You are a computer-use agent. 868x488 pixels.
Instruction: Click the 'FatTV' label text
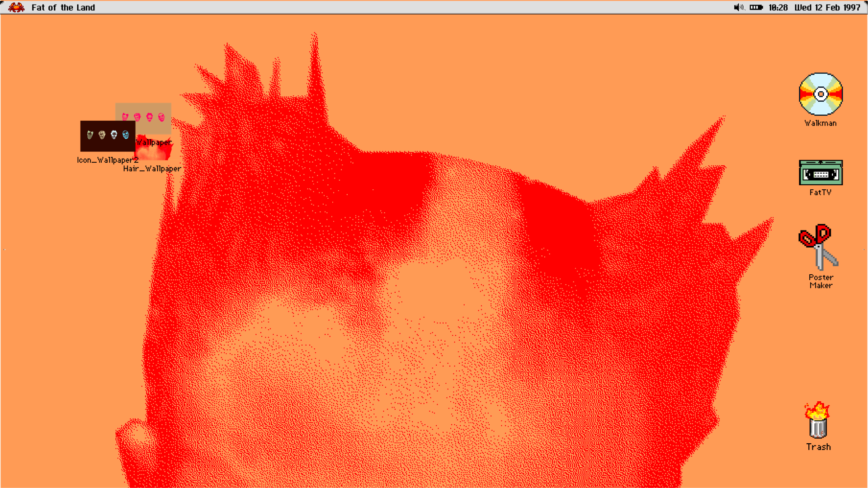coord(820,192)
